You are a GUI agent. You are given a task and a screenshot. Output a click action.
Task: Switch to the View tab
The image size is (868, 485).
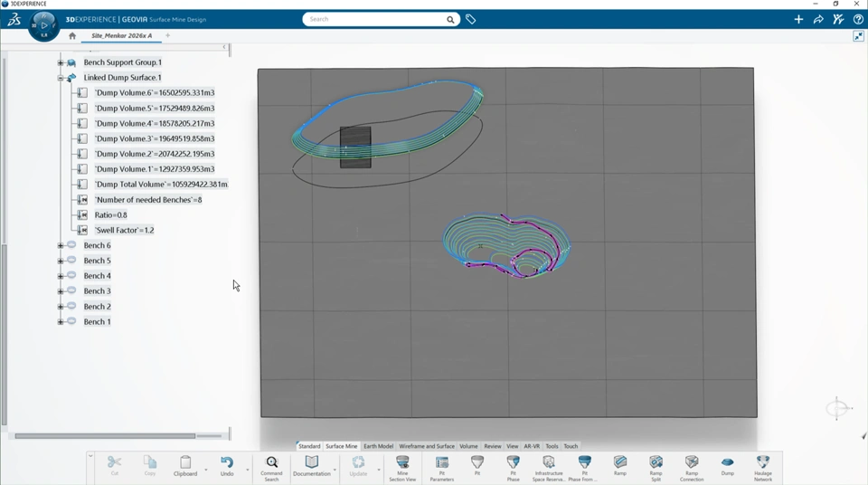coord(513,446)
